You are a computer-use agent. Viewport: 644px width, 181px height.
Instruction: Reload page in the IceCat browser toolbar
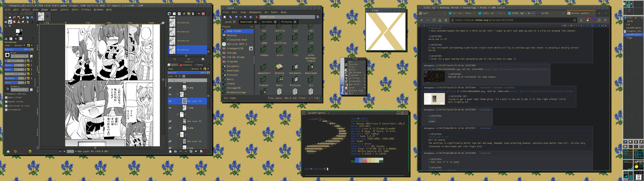pyautogui.click(x=434, y=20)
